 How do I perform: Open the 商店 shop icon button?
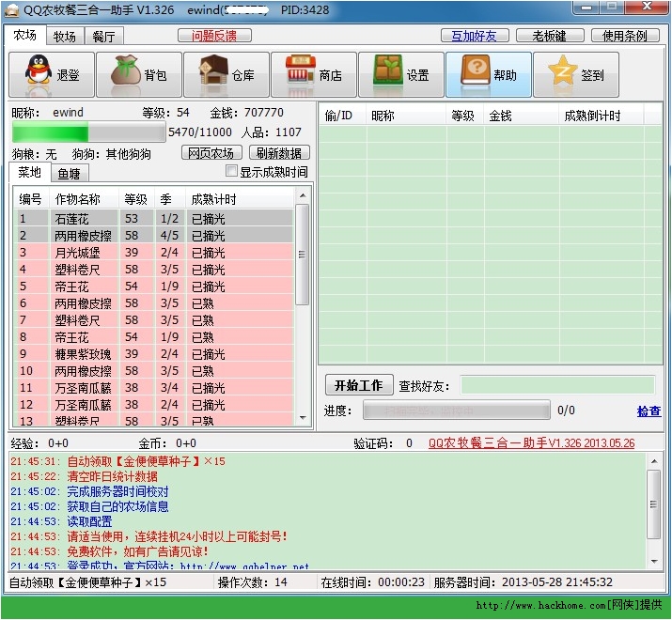pos(314,75)
